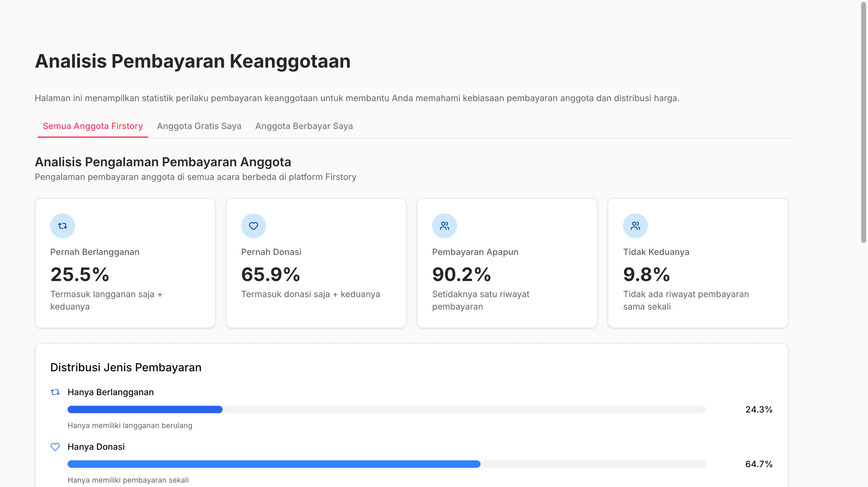Screen dimensions: 868x487
Task: Switch to the Anggota Gratis Saya tab
Action: 199,126
